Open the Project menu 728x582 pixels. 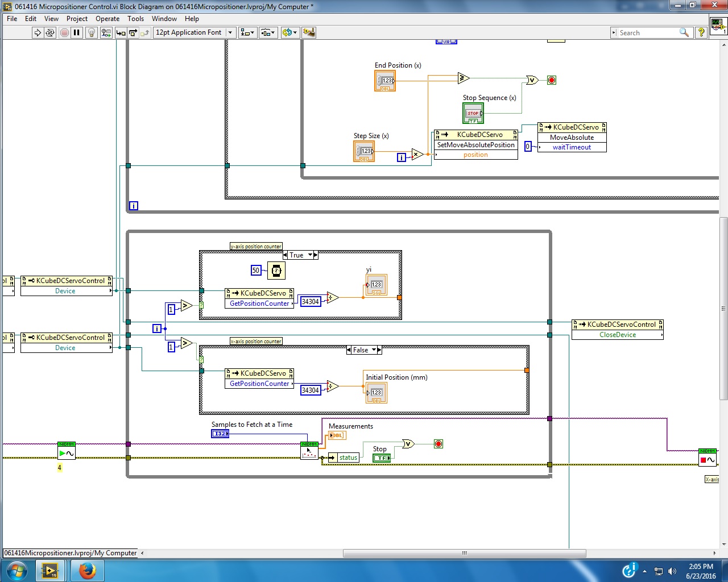(77, 19)
